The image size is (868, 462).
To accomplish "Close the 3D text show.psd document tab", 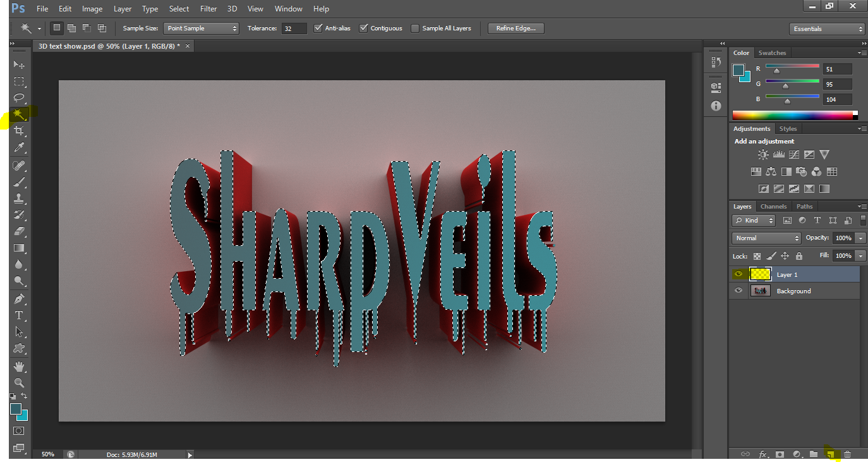I will point(188,46).
